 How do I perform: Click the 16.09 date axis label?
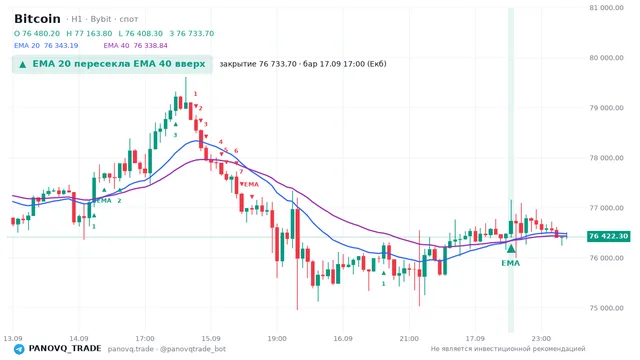tap(343, 339)
